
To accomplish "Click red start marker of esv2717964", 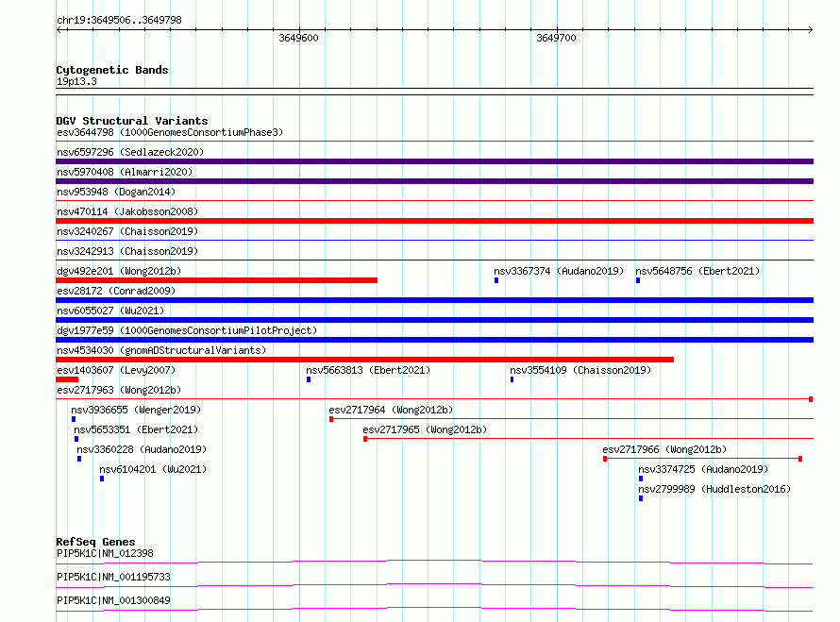I will (x=331, y=419).
